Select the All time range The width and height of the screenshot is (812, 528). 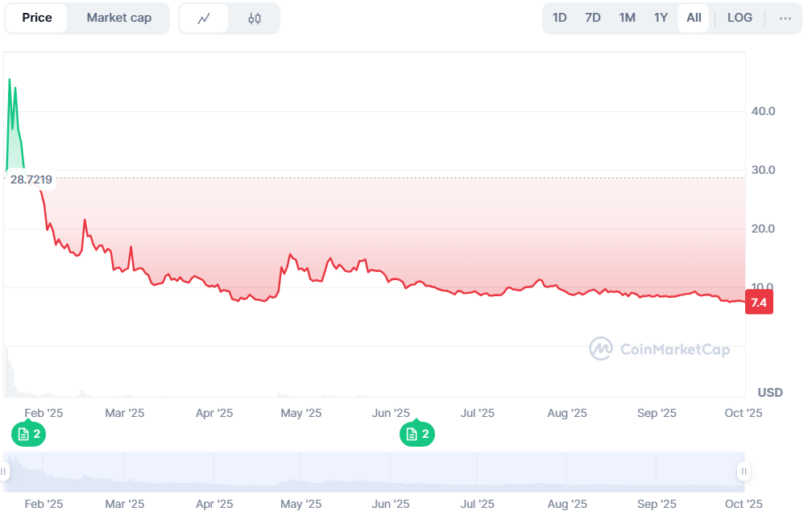point(694,18)
